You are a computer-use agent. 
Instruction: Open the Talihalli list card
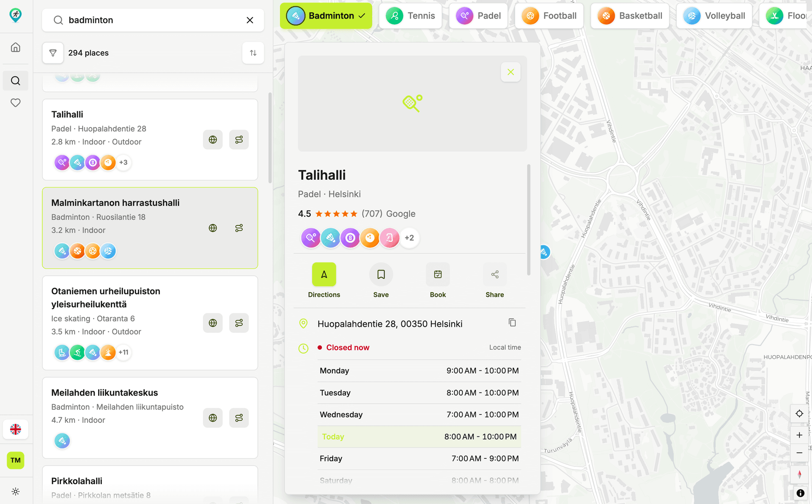point(150,140)
